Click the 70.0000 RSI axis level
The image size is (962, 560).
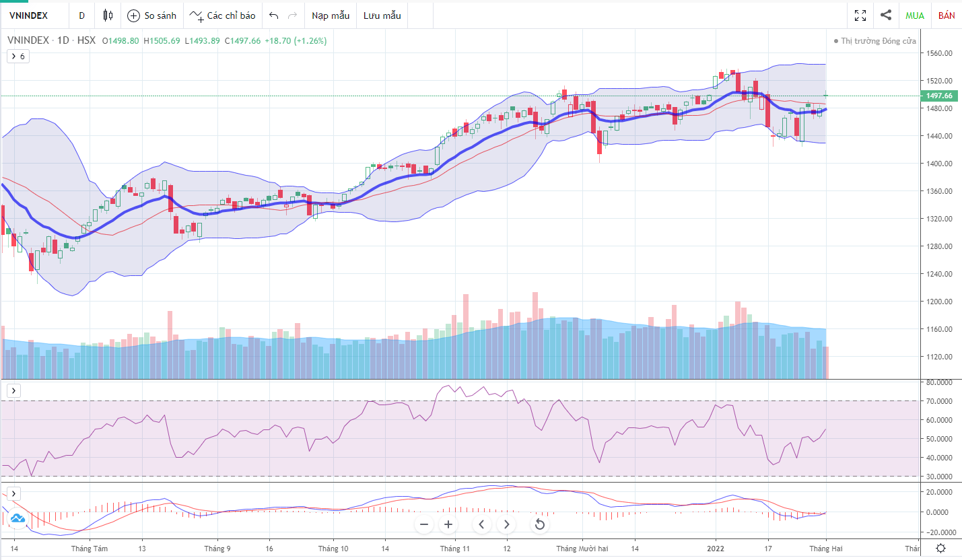coord(940,401)
